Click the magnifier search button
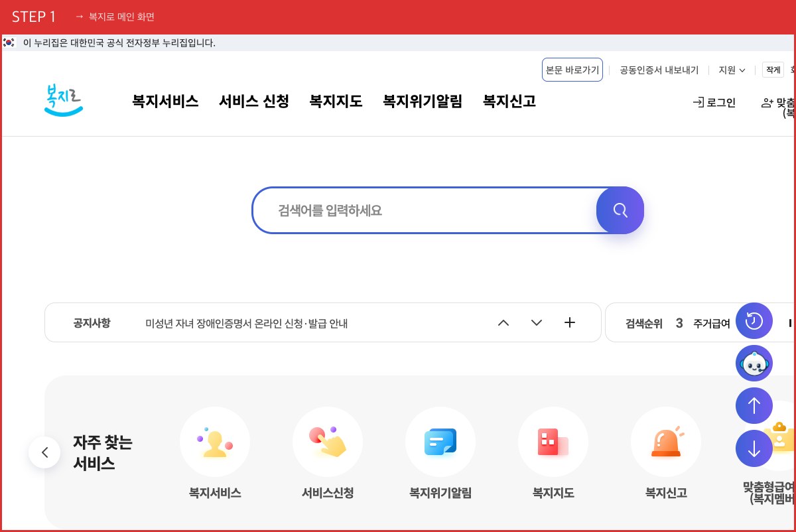The width and height of the screenshot is (796, 532). (x=620, y=210)
